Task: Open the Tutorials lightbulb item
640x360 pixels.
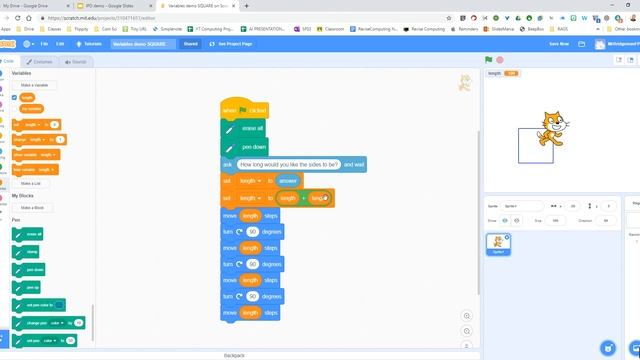Action: point(89,44)
